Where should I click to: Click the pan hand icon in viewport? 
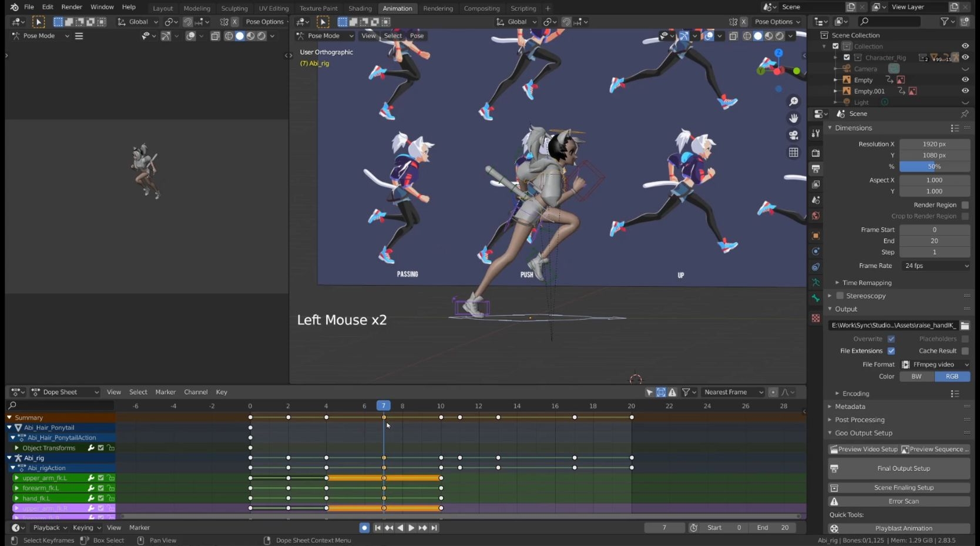tap(794, 118)
